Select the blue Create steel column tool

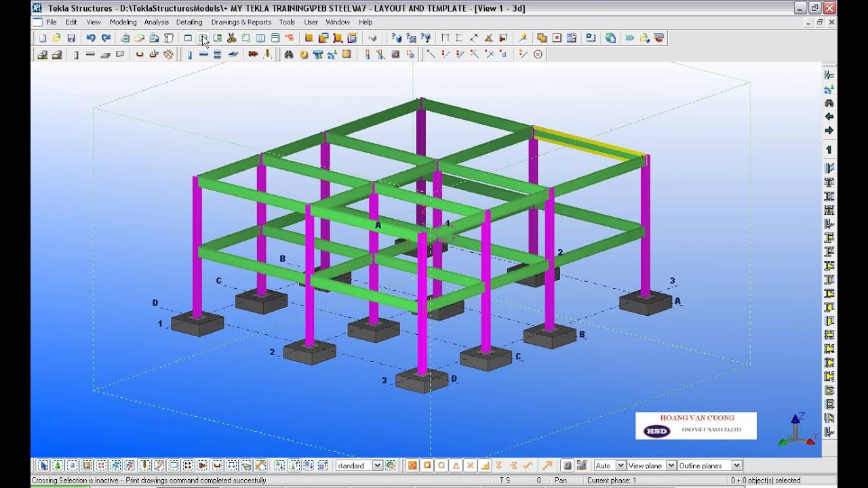click(189, 54)
